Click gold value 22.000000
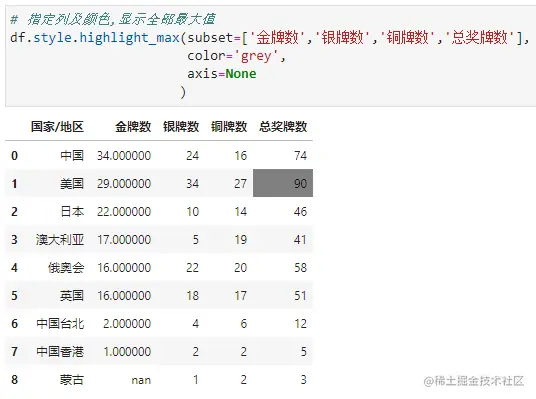The height and width of the screenshot is (399, 536). (124, 212)
